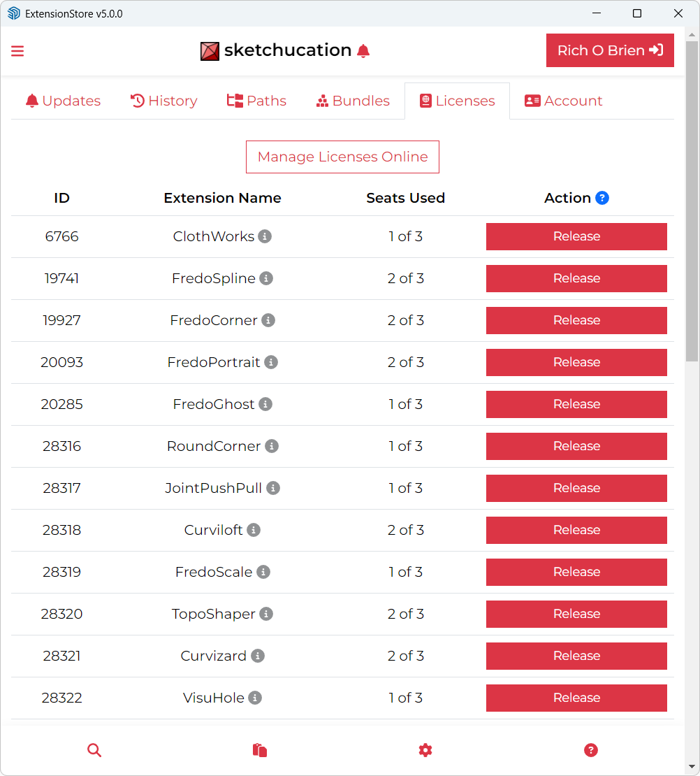Screen dimensions: 700x776
Task: Click the vertical scrollbar down arrow
Action: click(x=692, y=767)
